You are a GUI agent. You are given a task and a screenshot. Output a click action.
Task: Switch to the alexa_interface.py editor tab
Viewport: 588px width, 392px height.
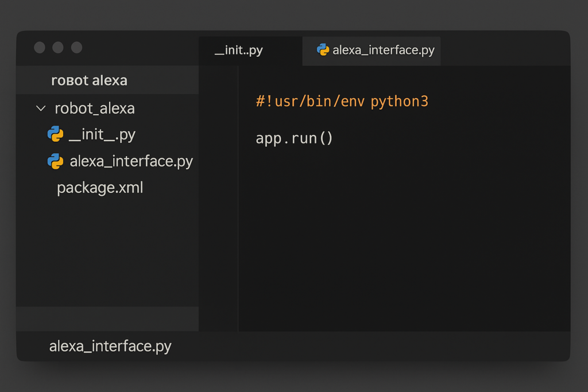372,51
